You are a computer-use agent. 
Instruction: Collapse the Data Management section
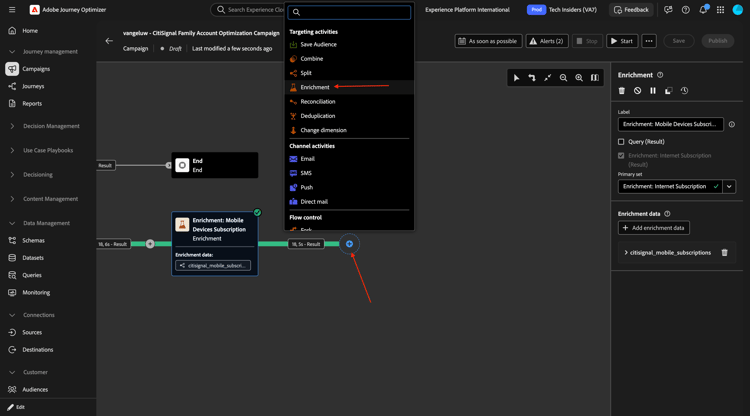[x=12, y=223]
